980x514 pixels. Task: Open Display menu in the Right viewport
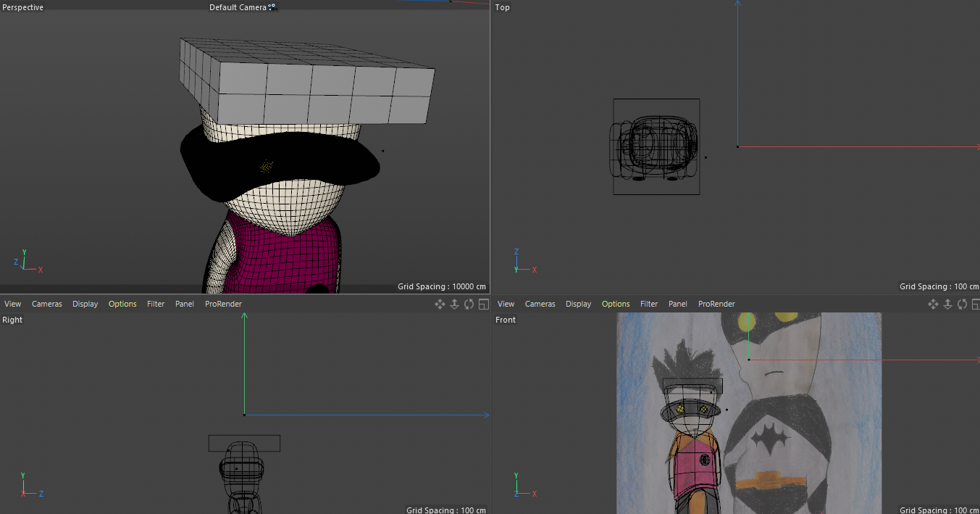85,304
